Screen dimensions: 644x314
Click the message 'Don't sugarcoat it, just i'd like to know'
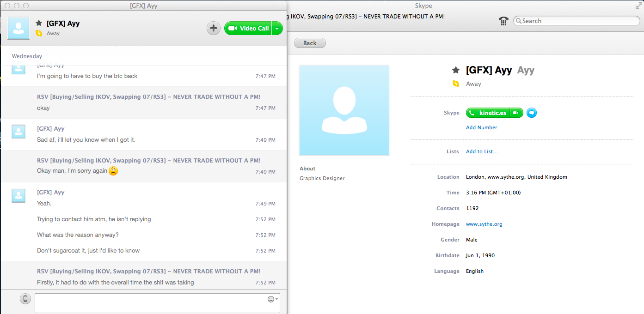tap(88, 250)
